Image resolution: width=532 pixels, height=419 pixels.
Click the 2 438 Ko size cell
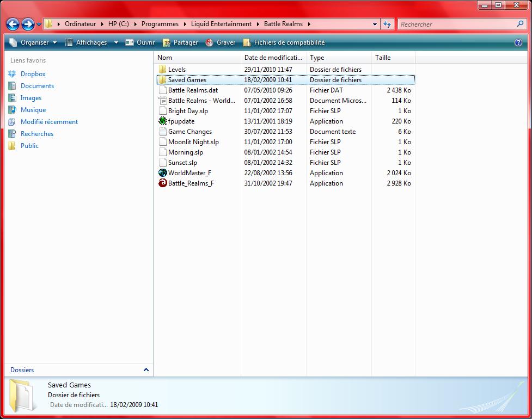[399, 90]
